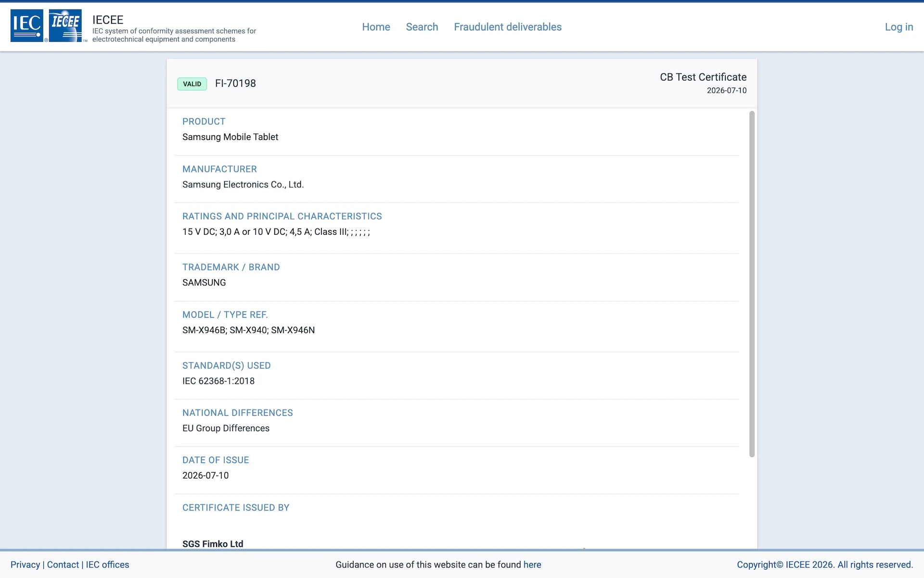
Task: Click the CB Test Certificate heading
Action: [x=703, y=77]
